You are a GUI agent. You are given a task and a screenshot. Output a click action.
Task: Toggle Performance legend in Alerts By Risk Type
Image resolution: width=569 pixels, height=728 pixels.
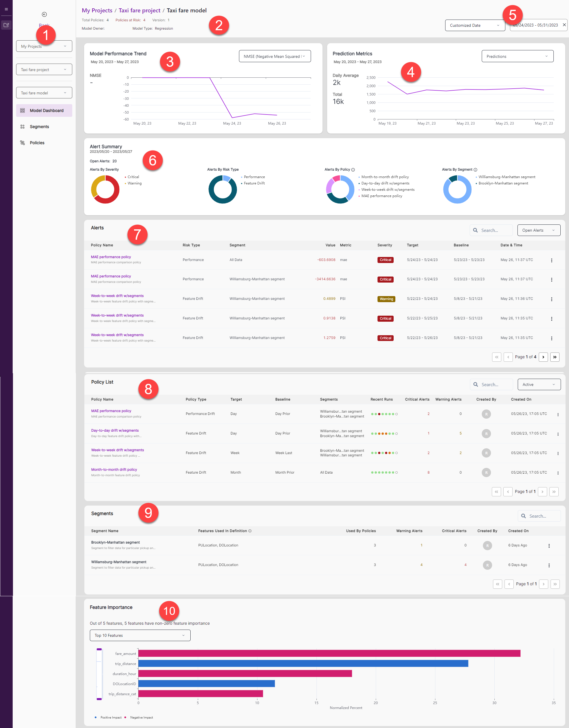(253, 177)
